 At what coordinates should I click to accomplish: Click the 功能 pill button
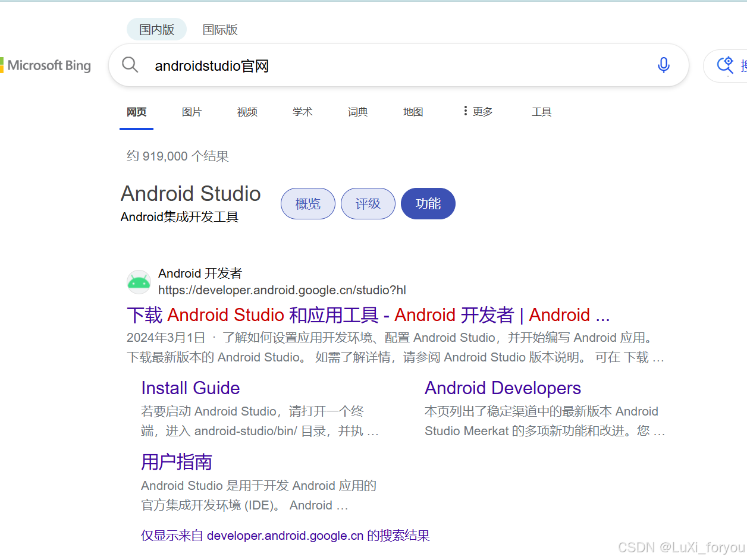coord(428,204)
